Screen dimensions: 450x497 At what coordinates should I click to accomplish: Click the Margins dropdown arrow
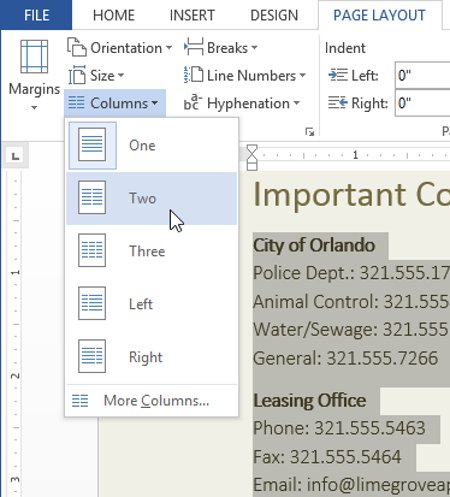tap(34, 108)
